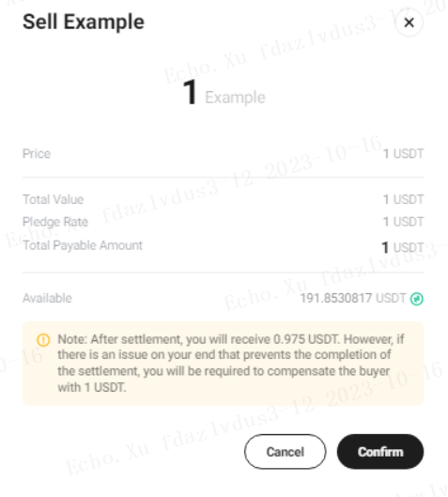Screen dimensions: 448x497
Task: Click the large quantity number 1
Action: tap(190, 93)
